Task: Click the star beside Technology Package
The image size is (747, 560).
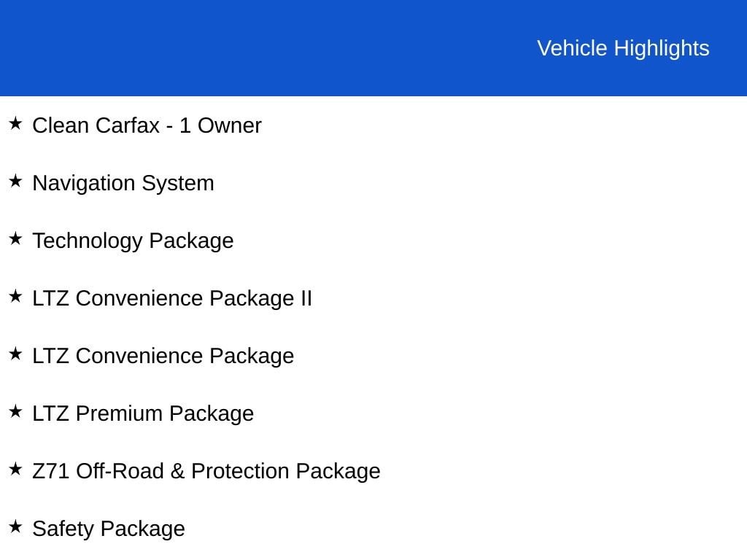Action: coord(15,239)
